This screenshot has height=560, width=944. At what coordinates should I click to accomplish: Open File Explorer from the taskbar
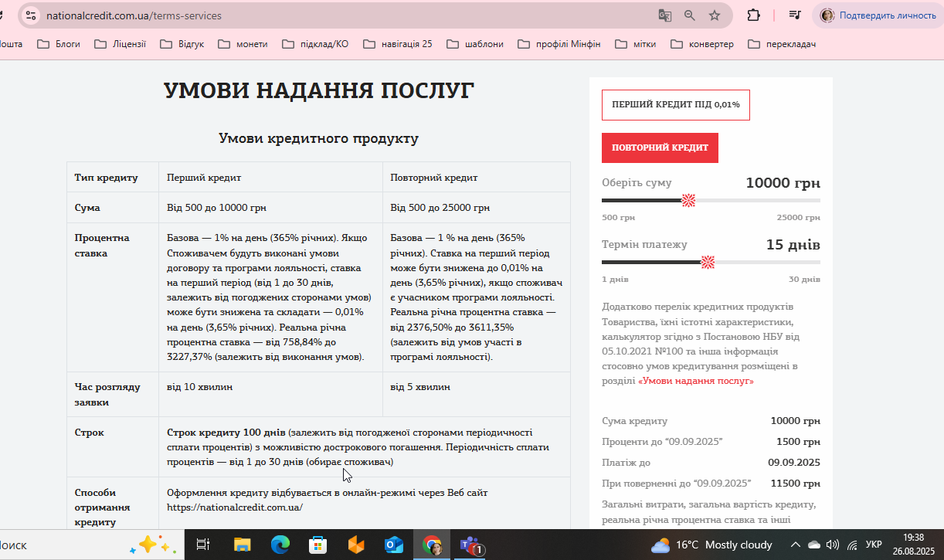point(242,545)
